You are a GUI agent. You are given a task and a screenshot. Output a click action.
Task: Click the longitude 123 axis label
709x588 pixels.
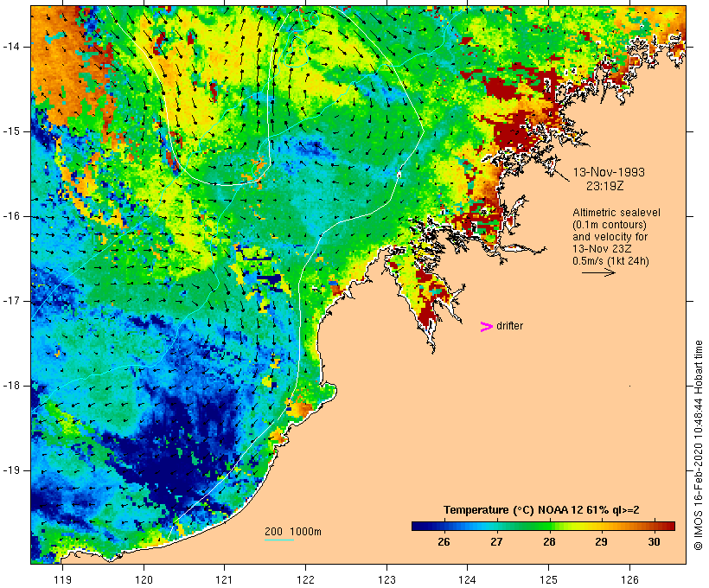[386, 580]
